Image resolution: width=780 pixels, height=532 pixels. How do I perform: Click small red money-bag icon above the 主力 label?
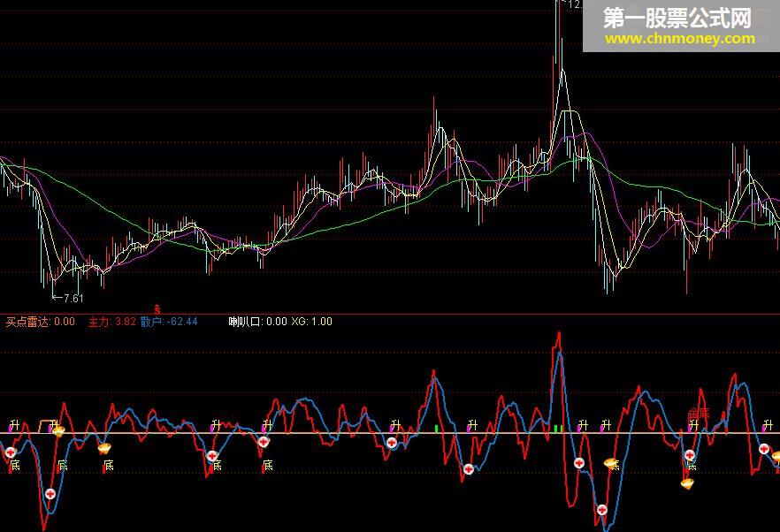[x=157, y=308]
